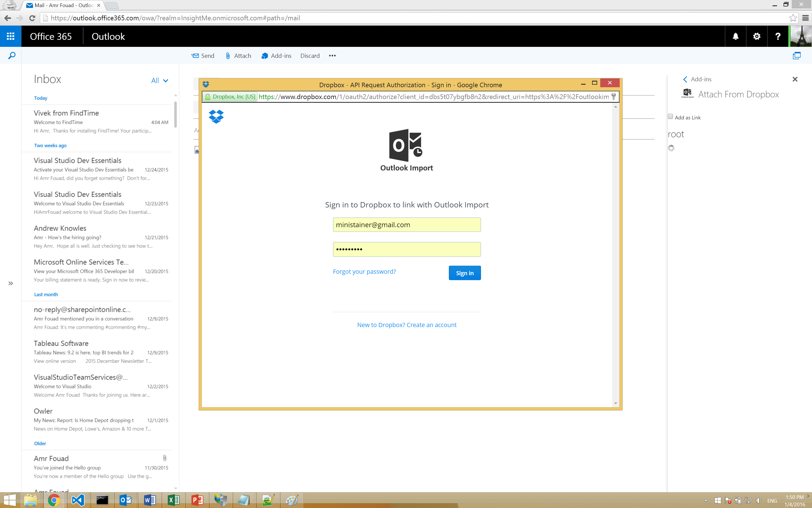Viewport: 812px width, 508px height.
Task: Open the Andrew Knowles email
Action: (97, 237)
